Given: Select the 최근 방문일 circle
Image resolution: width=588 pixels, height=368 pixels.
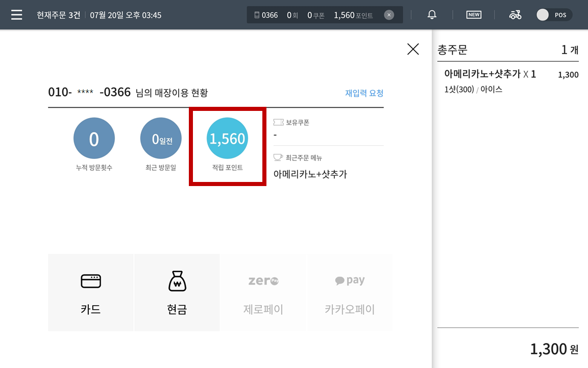Looking at the screenshot, I should click(x=161, y=138).
